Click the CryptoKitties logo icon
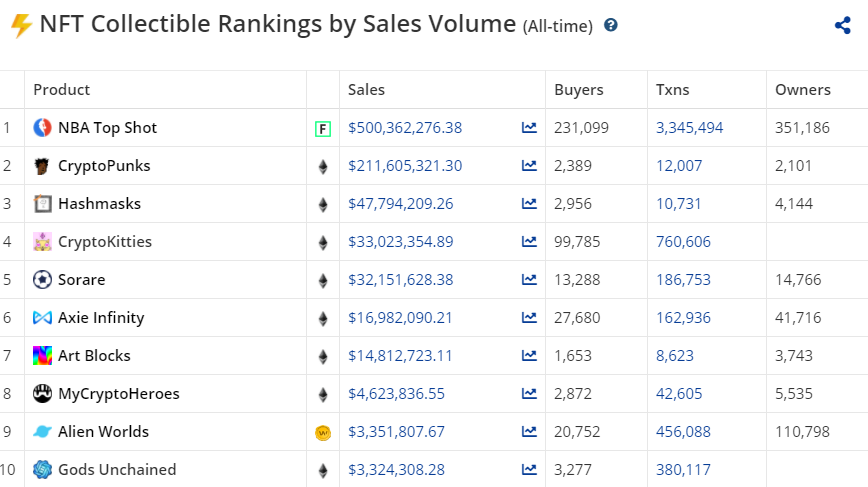Viewport: 868px width, 487px height. pos(43,242)
